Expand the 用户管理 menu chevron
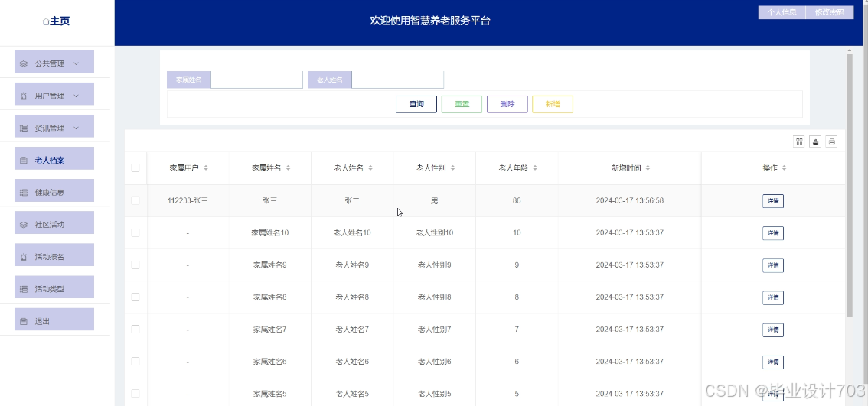This screenshot has width=868, height=406. click(77, 96)
